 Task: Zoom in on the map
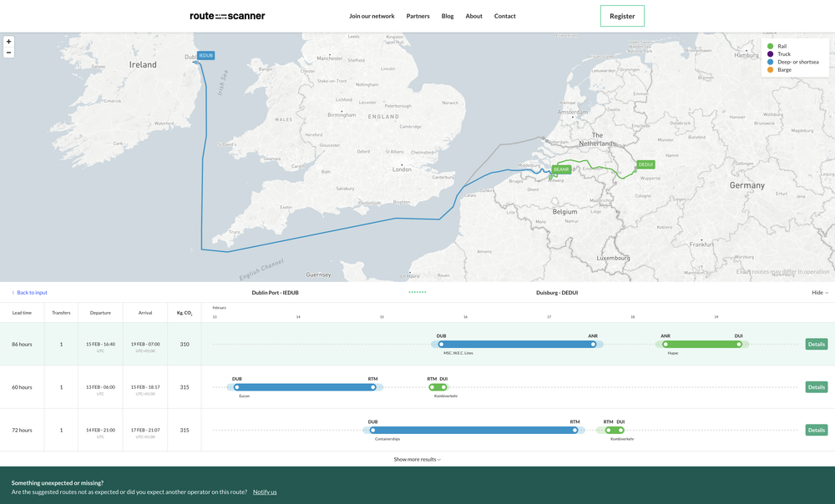[x=8, y=40]
